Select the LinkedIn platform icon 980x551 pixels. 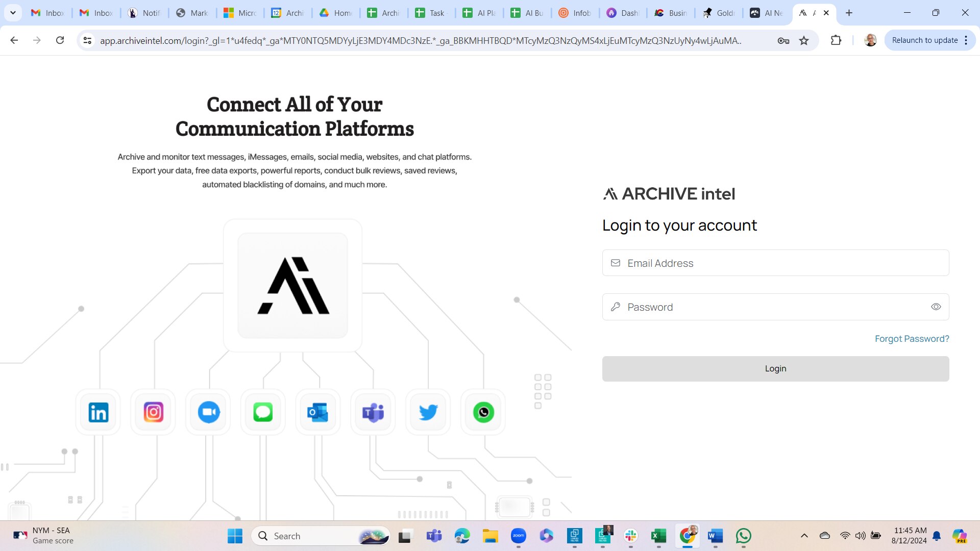click(97, 412)
